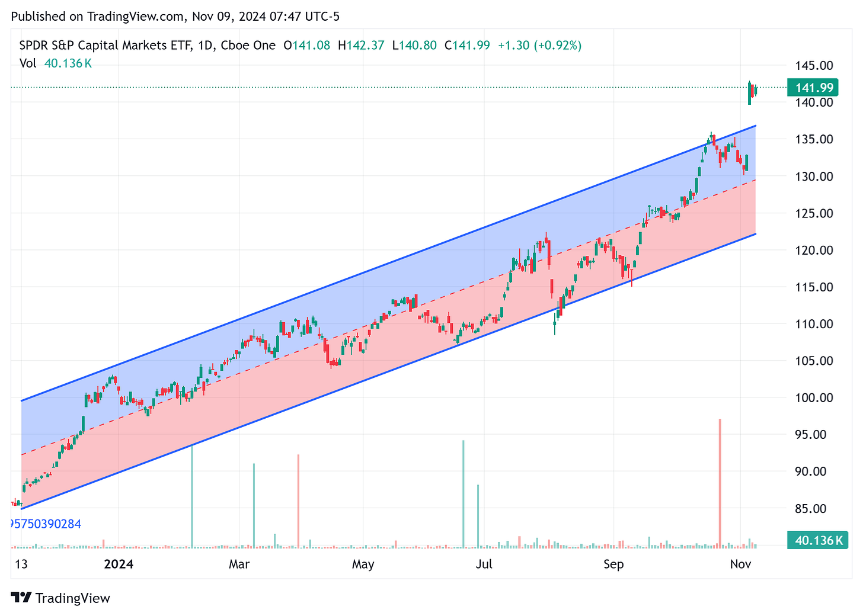Screen dimensions: 863x616
Task: Toggle the Vol indicator label
Action: click(28, 63)
